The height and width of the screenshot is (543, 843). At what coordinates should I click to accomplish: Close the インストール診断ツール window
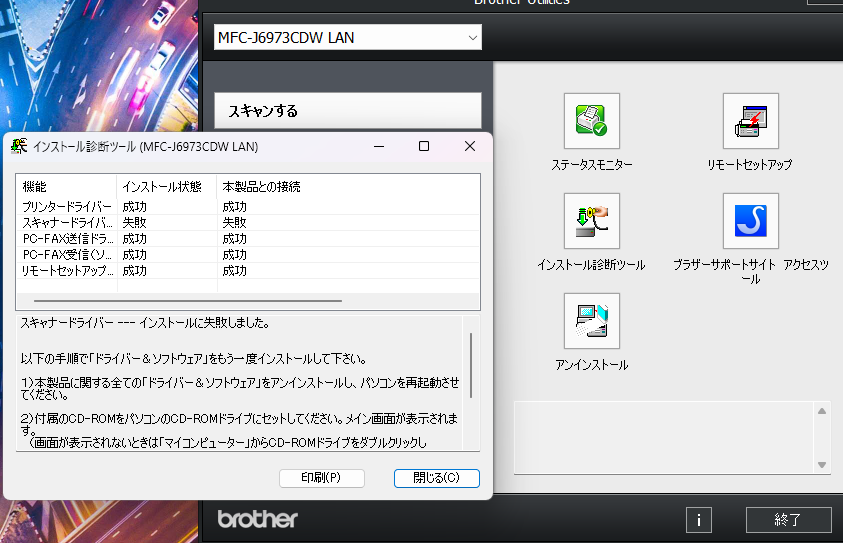click(x=470, y=146)
